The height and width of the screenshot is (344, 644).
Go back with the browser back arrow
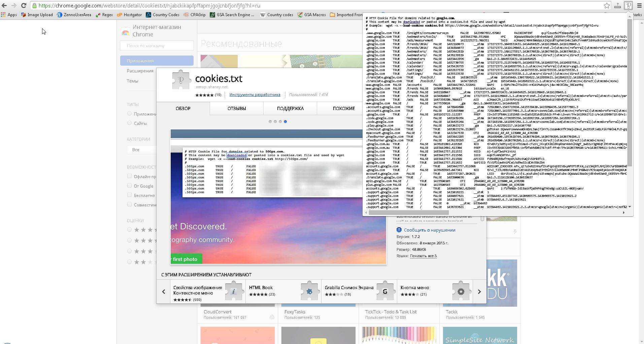(x=4, y=5)
